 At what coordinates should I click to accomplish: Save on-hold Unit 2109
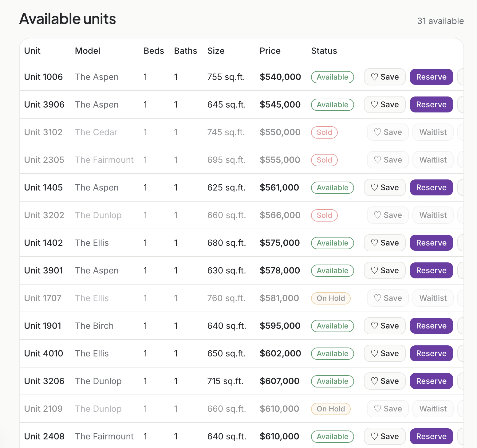388,409
